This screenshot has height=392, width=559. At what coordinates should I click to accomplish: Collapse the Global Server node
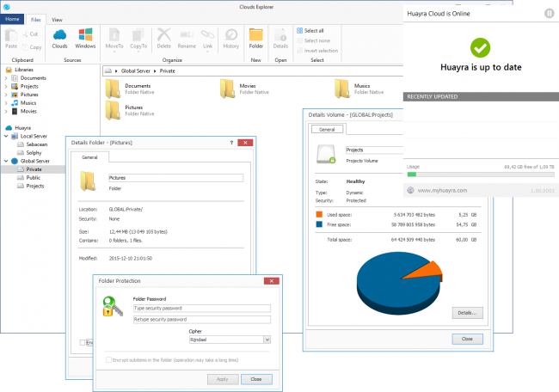(x=6, y=161)
